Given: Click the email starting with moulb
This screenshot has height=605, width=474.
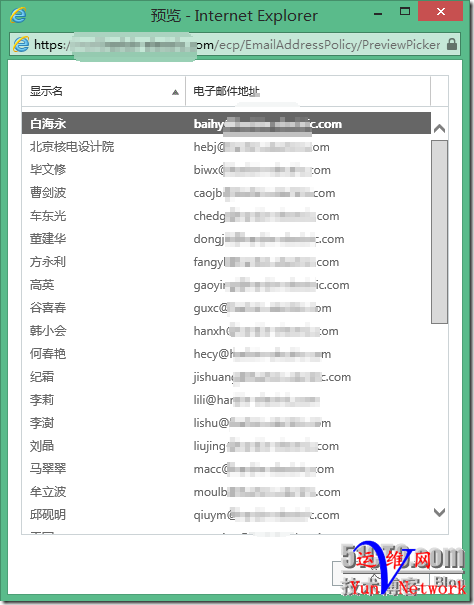Looking at the screenshot, I should pos(267,492).
